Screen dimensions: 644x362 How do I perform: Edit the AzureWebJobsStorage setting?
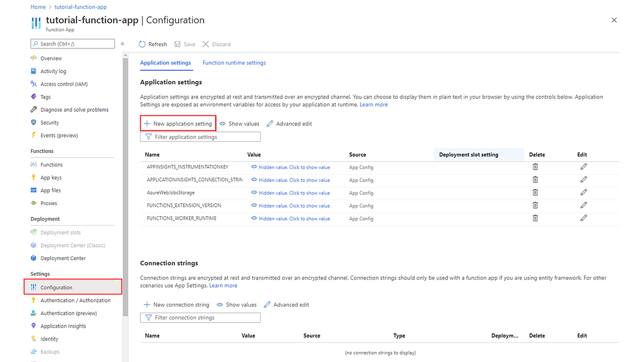[582, 192]
